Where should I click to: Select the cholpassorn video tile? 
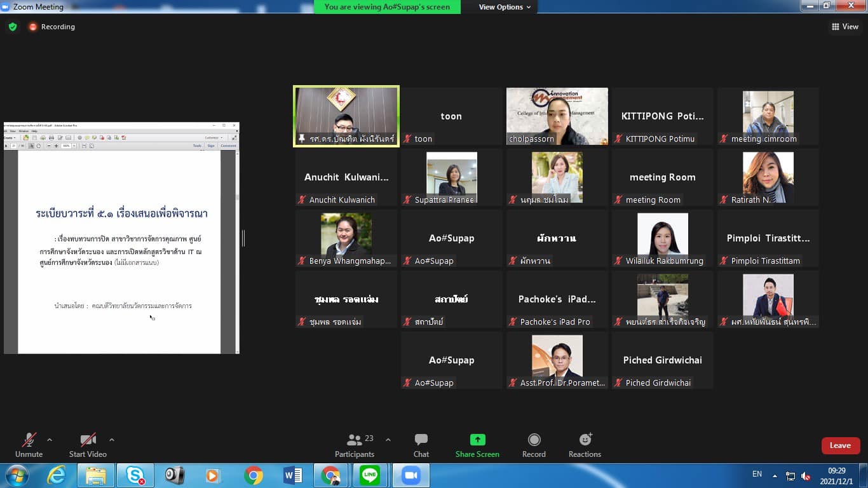coord(557,116)
